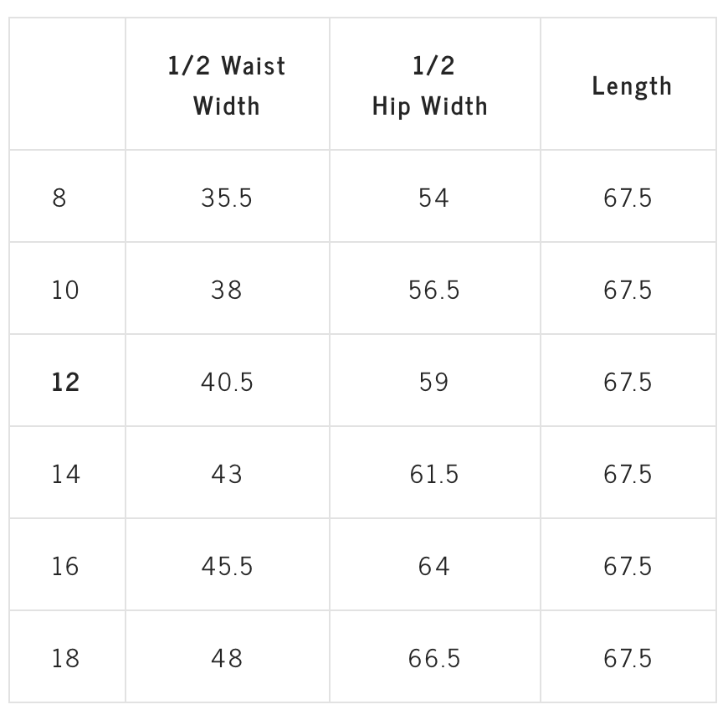This screenshot has width=728, height=720.
Task: Select the bold size 12 row label
Action: pos(65,383)
